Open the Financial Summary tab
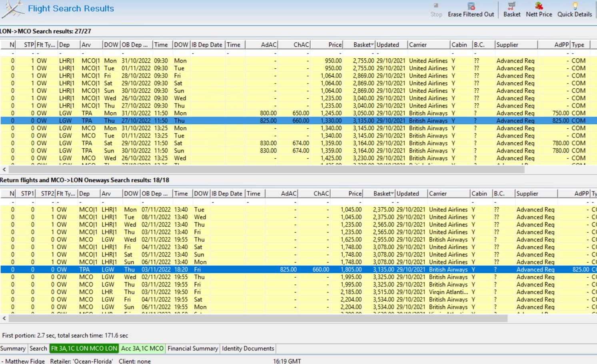The image size is (597, 364). point(193,348)
